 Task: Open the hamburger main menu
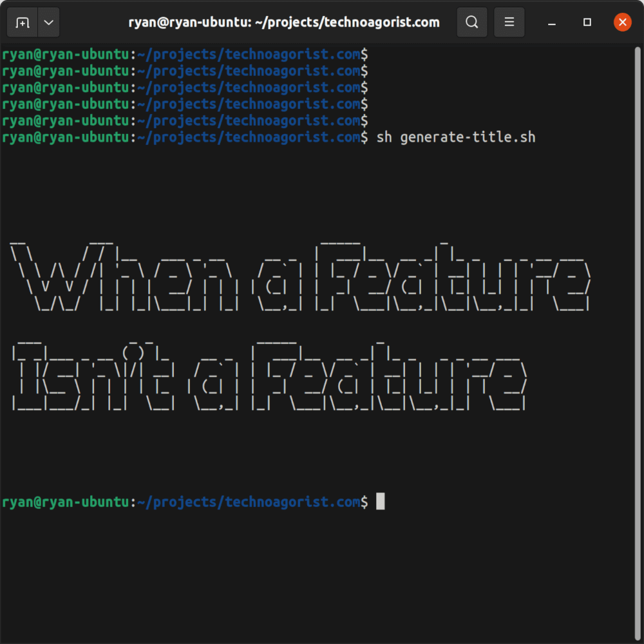pos(509,23)
